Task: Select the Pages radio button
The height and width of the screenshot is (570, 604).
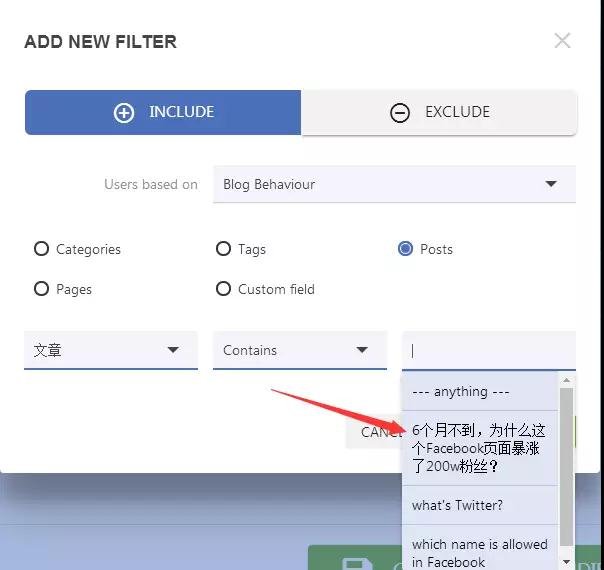Action: 42,289
